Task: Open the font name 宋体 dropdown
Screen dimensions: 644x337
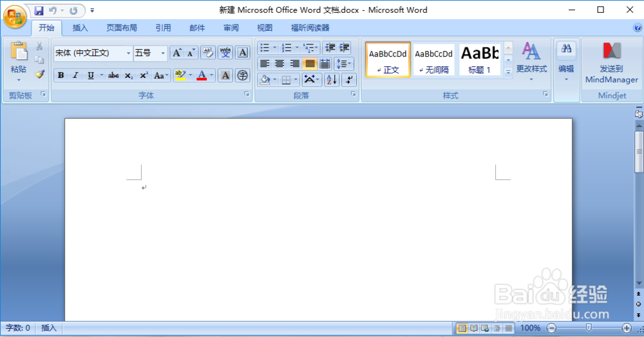Action: (128, 53)
